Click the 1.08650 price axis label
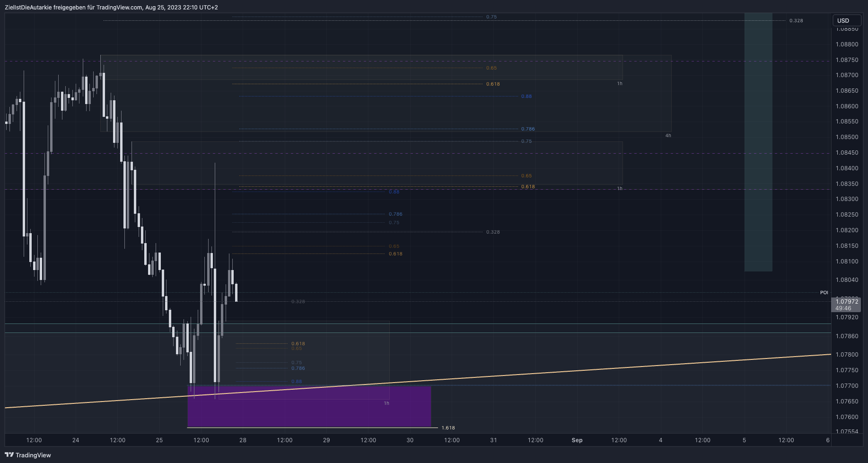 click(x=847, y=91)
